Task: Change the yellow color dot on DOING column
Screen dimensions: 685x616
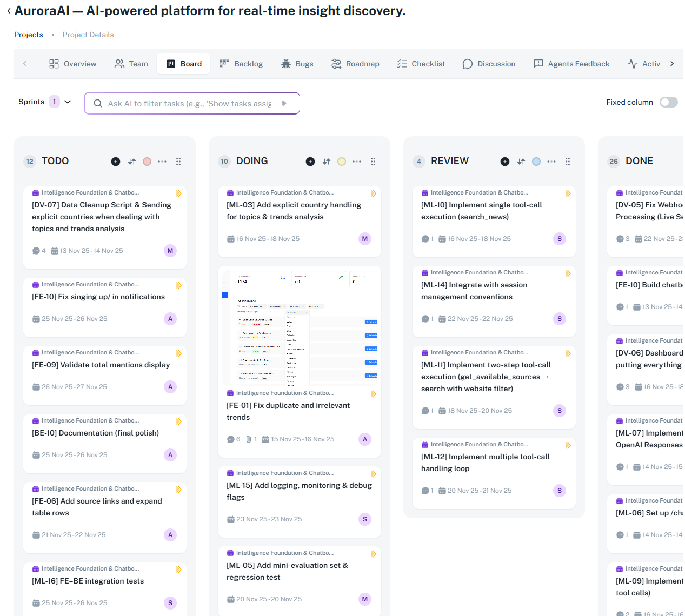Action: [x=342, y=162]
